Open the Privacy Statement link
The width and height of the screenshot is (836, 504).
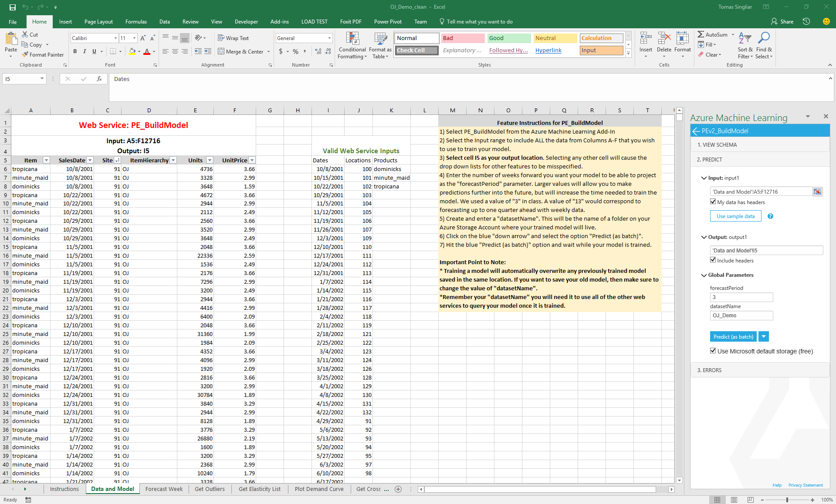tap(806, 485)
